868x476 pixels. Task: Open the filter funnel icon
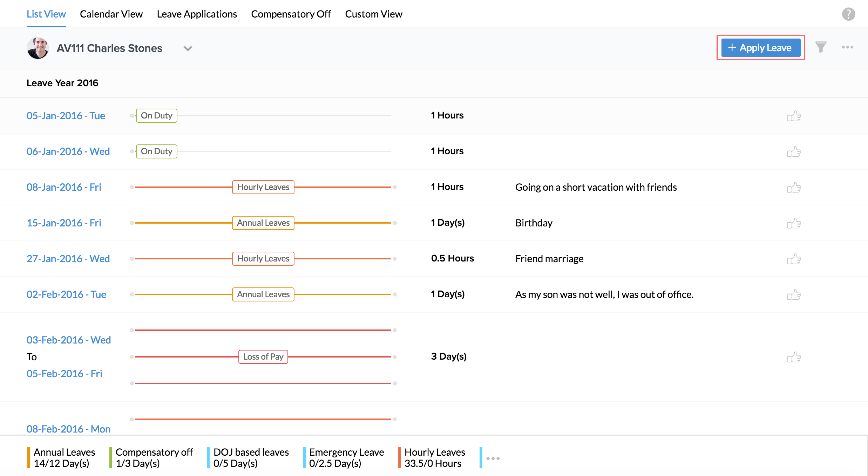[821, 47]
